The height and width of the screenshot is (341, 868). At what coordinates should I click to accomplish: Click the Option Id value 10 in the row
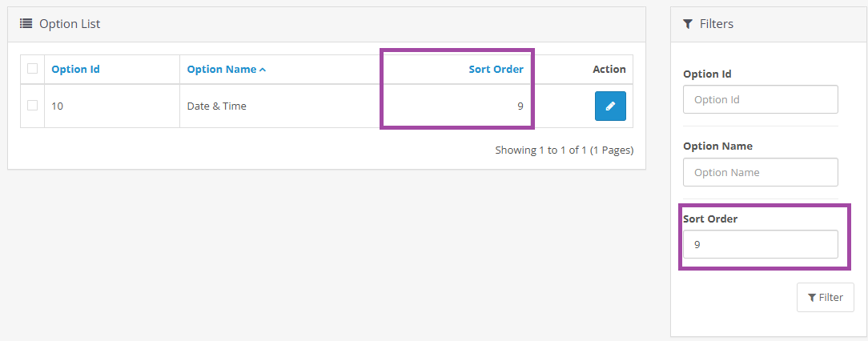[x=58, y=106]
